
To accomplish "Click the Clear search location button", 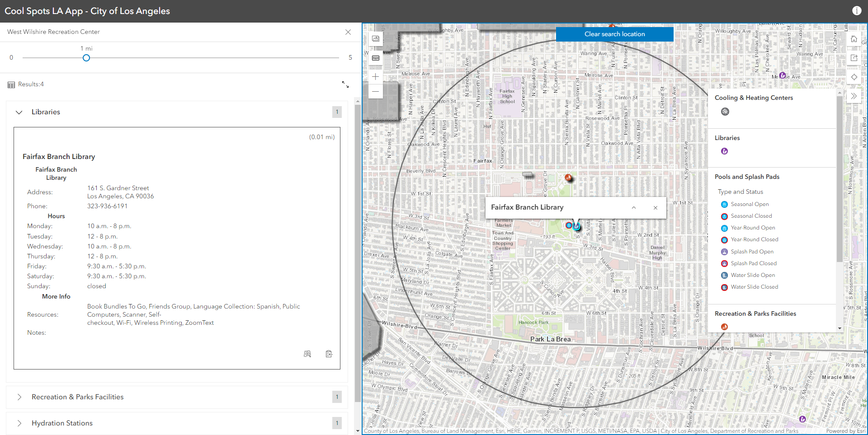I will [x=614, y=34].
